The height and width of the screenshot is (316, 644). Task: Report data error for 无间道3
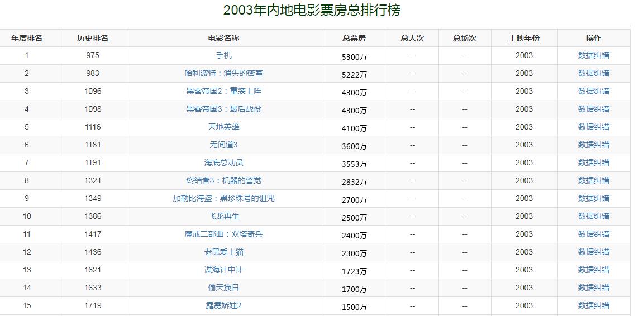click(593, 145)
